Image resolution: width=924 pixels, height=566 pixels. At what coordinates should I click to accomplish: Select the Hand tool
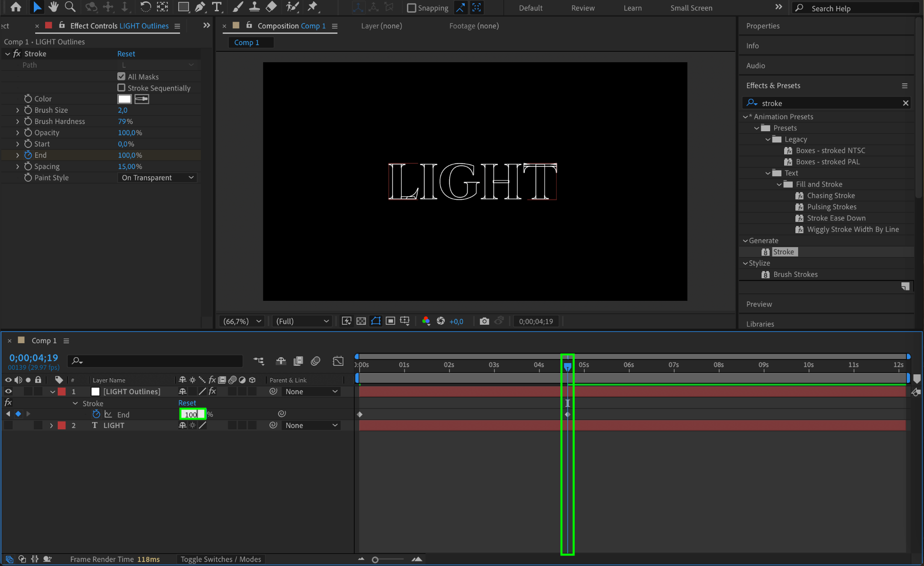(54, 7)
